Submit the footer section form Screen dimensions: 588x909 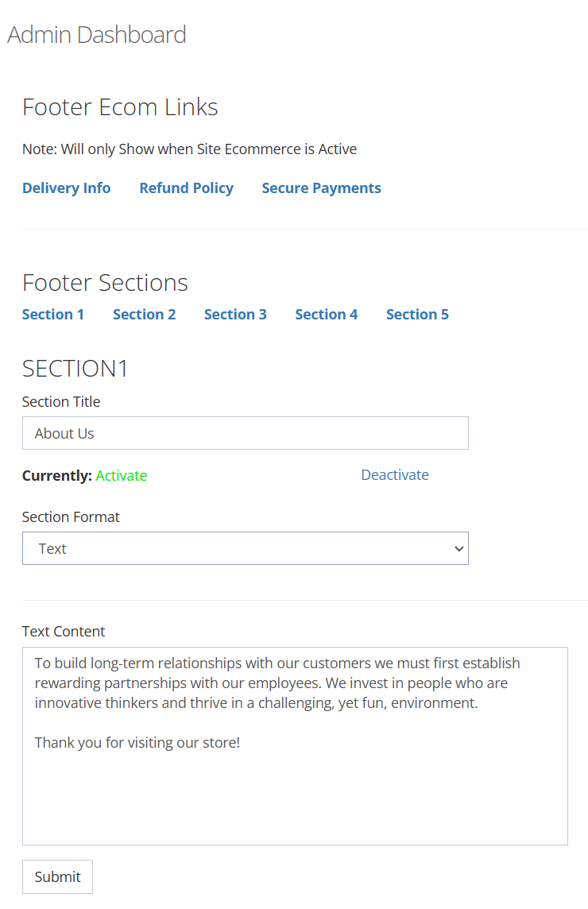57,876
